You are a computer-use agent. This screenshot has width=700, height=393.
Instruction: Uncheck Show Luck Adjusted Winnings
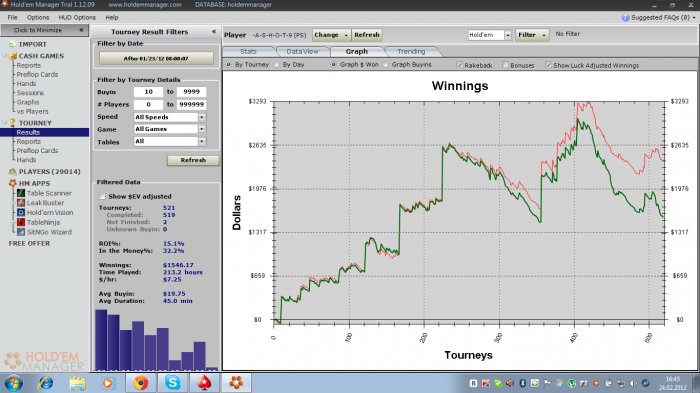[x=548, y=65]
